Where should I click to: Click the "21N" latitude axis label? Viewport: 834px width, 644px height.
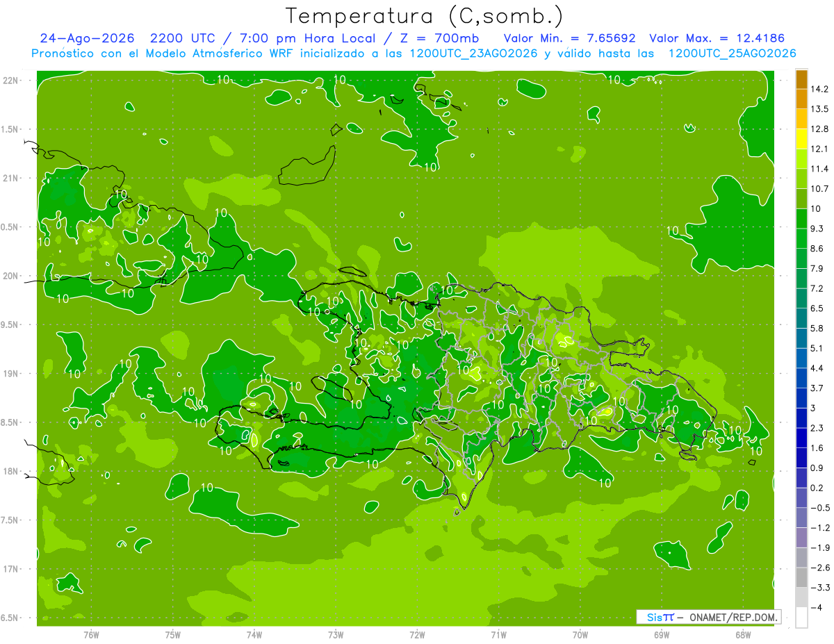(x=11, y=178)
